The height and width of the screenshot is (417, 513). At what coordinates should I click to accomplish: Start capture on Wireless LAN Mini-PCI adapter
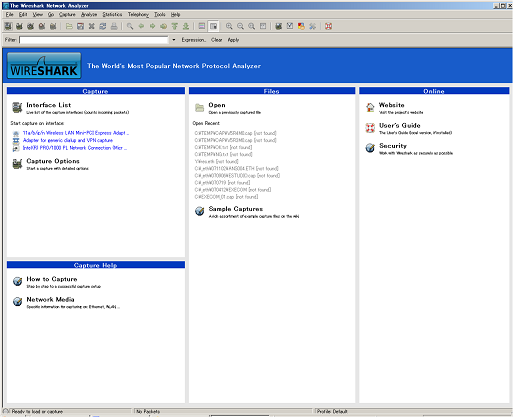[x=76, y=133]
